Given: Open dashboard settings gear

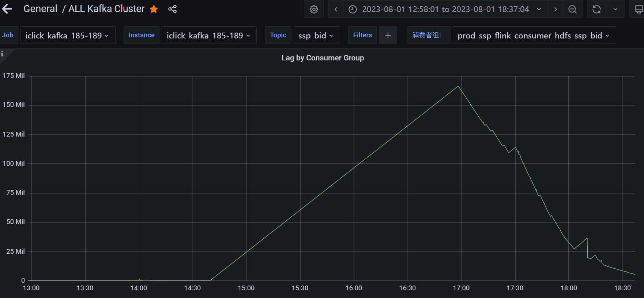Looking at the screenshot, I should pyautogui.click(x=314, y=9).
